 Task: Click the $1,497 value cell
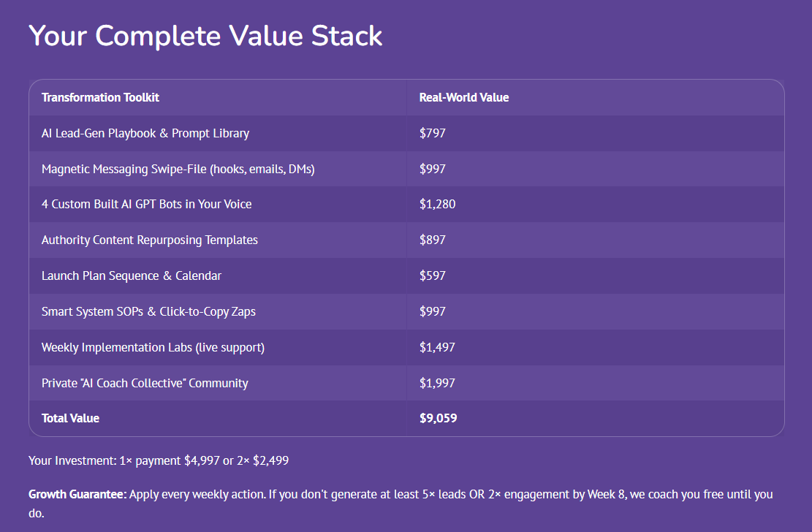[437, 347]
